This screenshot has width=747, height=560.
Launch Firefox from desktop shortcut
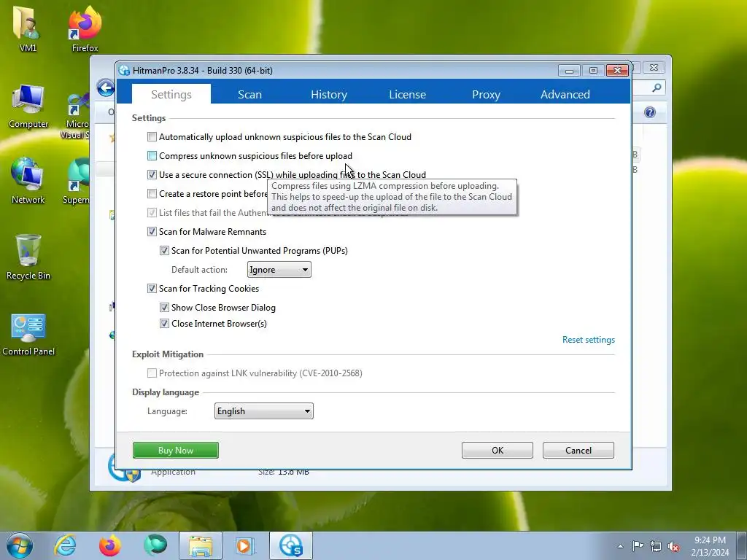(x=85, y=28)
